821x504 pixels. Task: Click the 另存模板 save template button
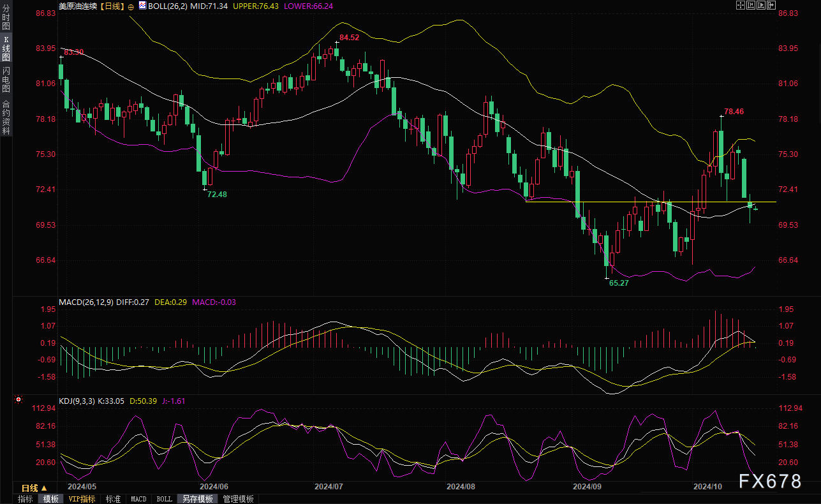[197, 499]
